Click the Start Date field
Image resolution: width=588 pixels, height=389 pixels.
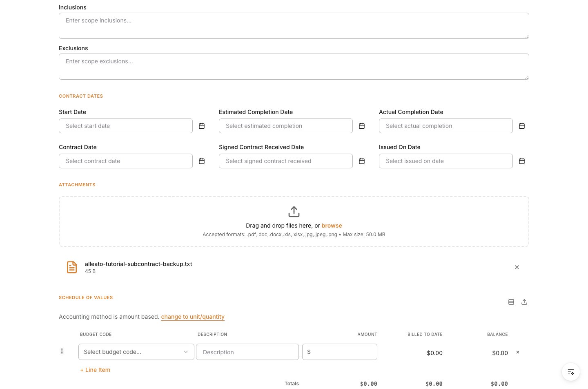[x=126, y=126]
